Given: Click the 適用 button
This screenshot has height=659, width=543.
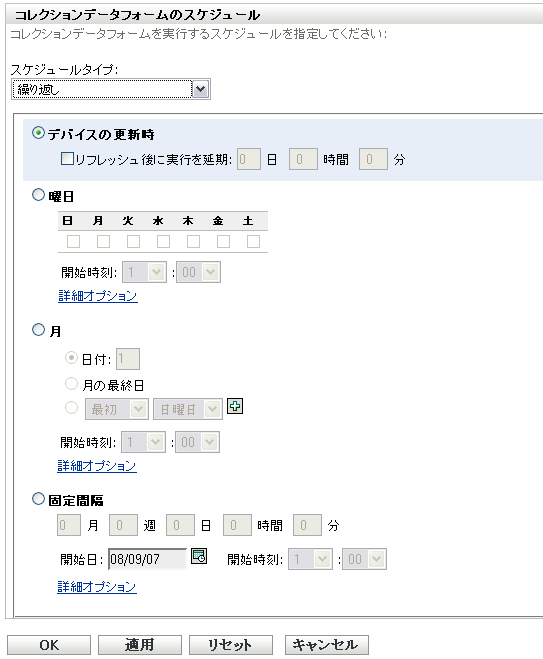Looking at the screenshot, I should tap(140, 645).
